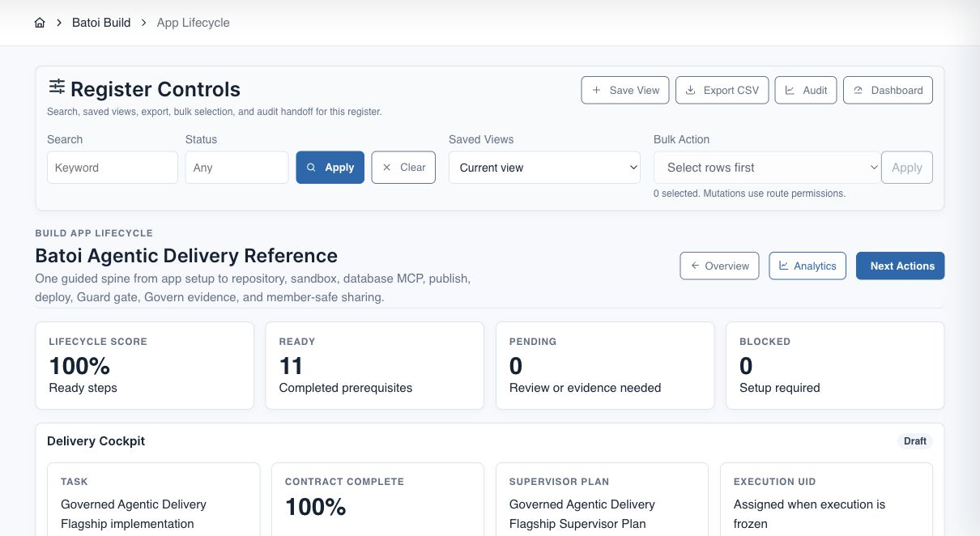Export the register using Export CSV text
Viewport: 980px width, 536px height.
click(x=731, y=90)
